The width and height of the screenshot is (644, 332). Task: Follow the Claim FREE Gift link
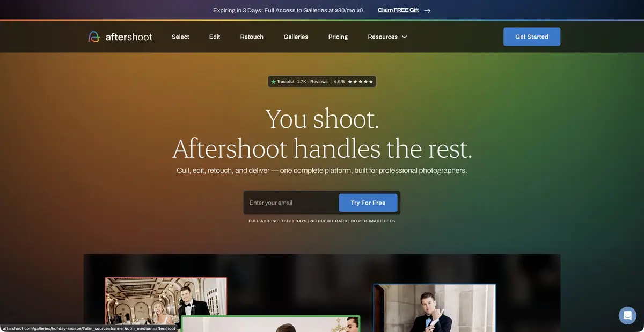(x=398, y=10)
